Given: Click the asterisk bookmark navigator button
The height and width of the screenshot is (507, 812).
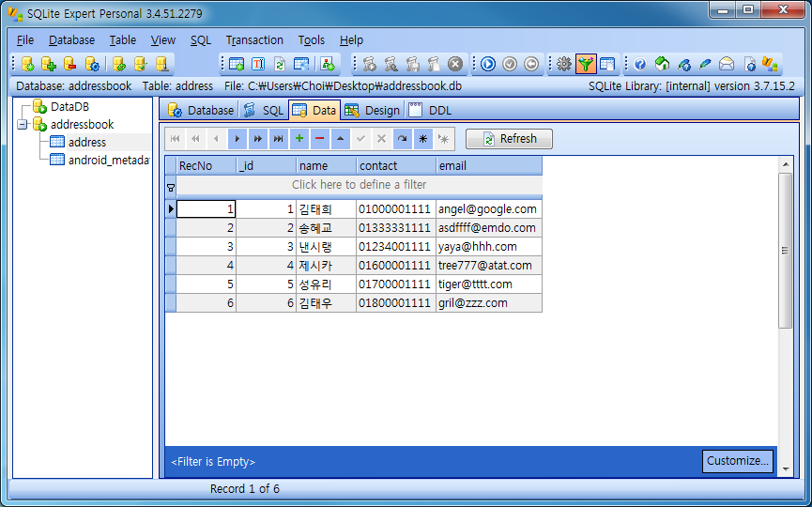Looking at the screenshot, I should [423, 139].
